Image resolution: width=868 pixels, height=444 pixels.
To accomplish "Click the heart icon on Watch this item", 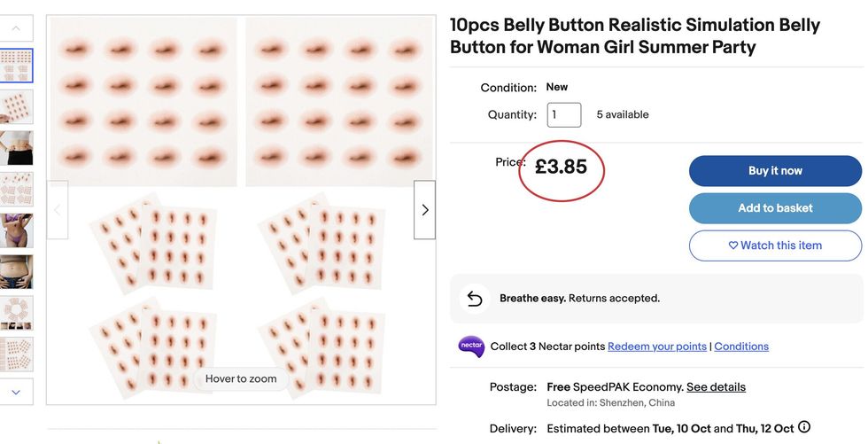I will [x=733, y=245].
